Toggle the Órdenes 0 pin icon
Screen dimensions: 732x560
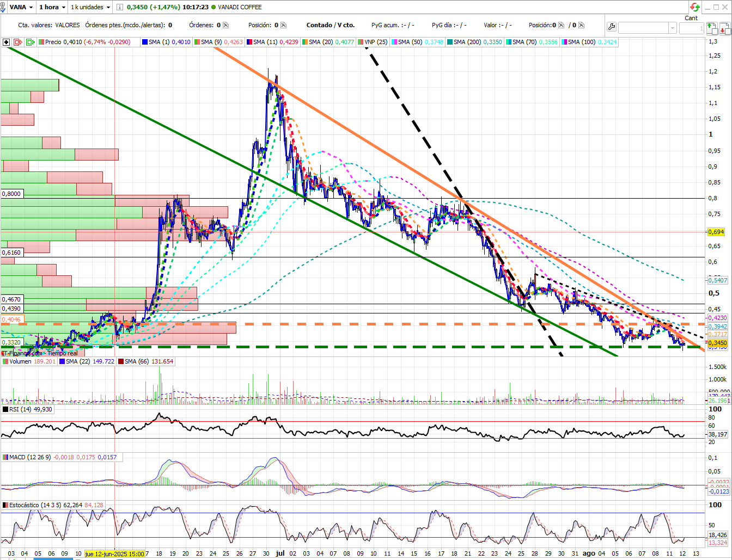tap(225, 25)
